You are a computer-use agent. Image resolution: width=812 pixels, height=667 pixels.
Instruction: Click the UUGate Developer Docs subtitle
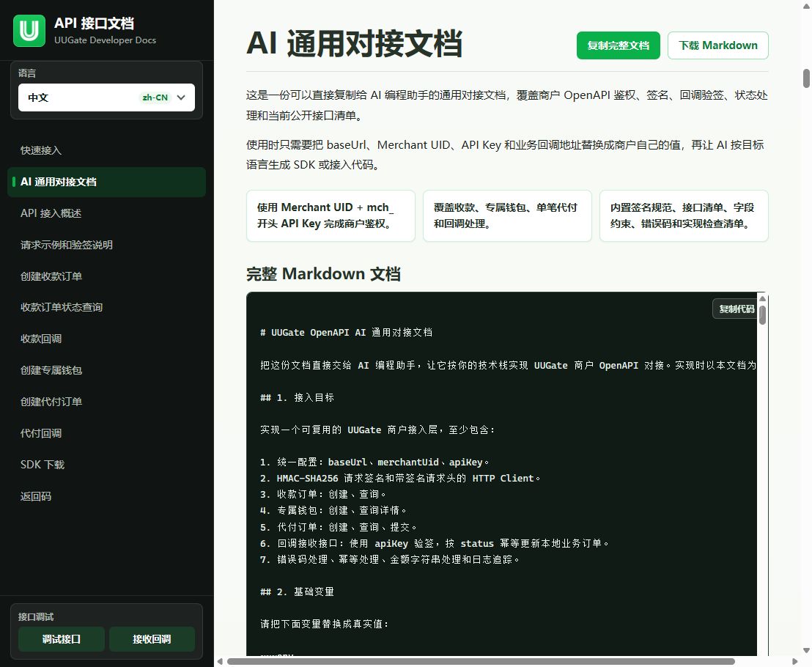(x=105, y=40)
